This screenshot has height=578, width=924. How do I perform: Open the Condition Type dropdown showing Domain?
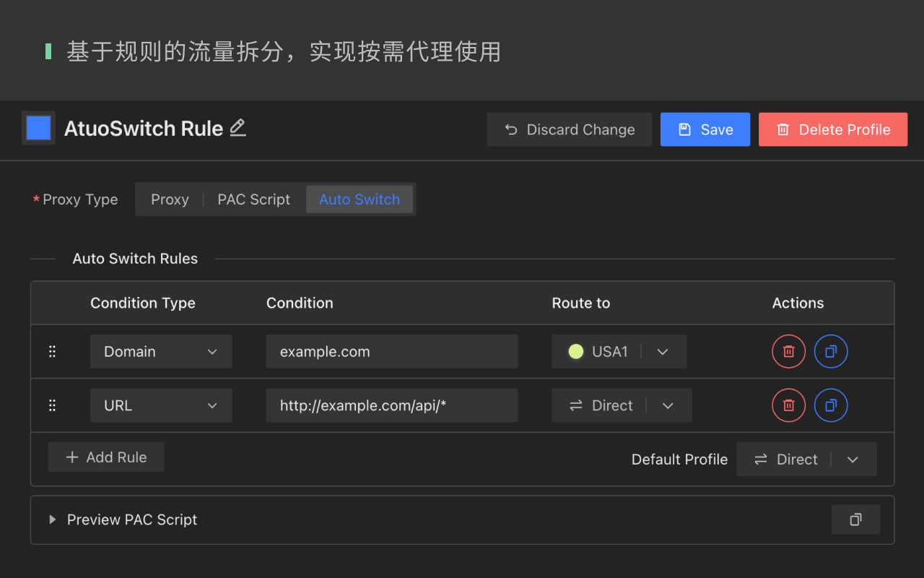pyautogui.click(x=161, y=351)
